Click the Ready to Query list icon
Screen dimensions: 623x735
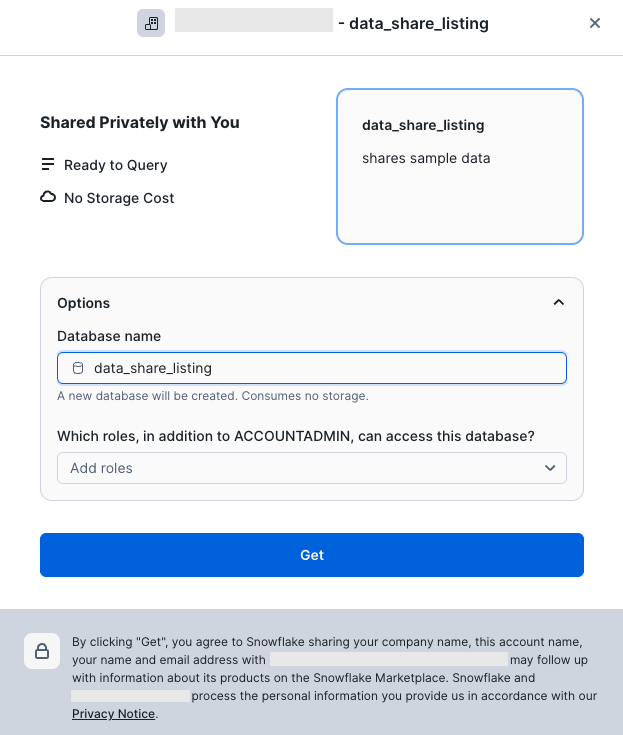click(47, 165)
